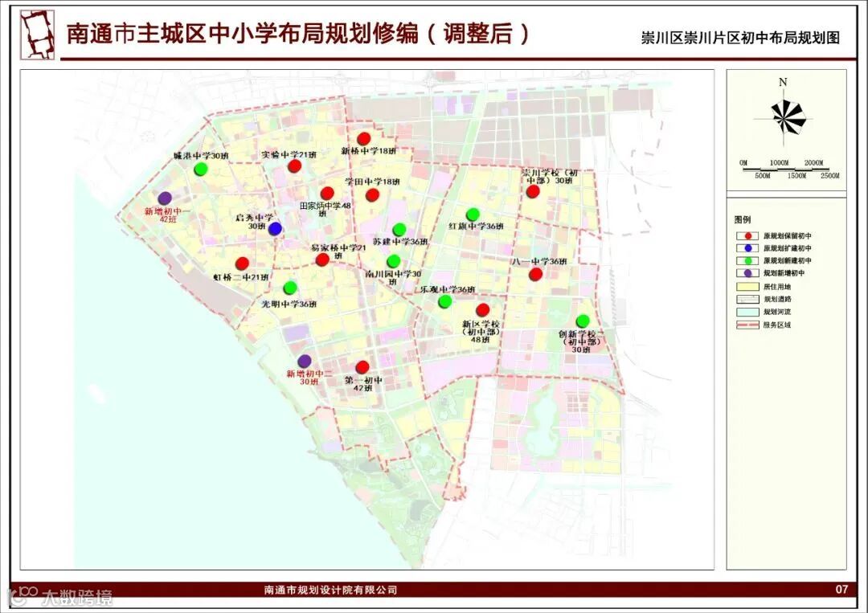Screen dimensions: 868x613
Task: Click the label 红旗中学36班
Action: tap(476, 227)
